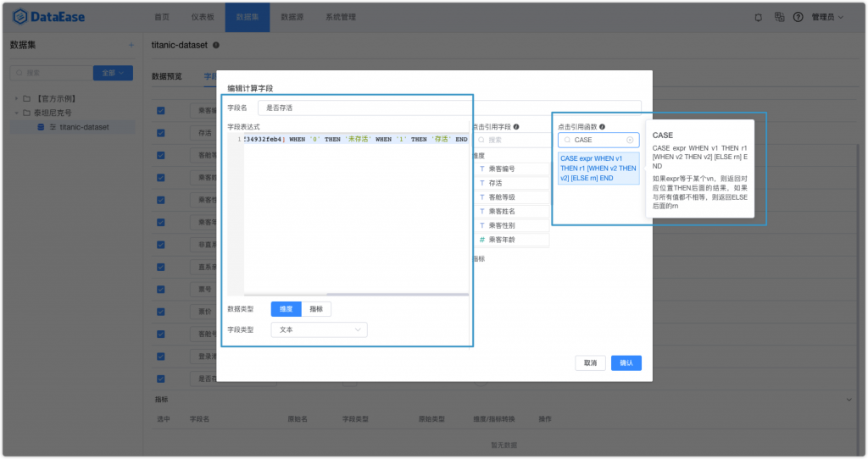Toggle the 存活 row checkbox

coord(160,133)
